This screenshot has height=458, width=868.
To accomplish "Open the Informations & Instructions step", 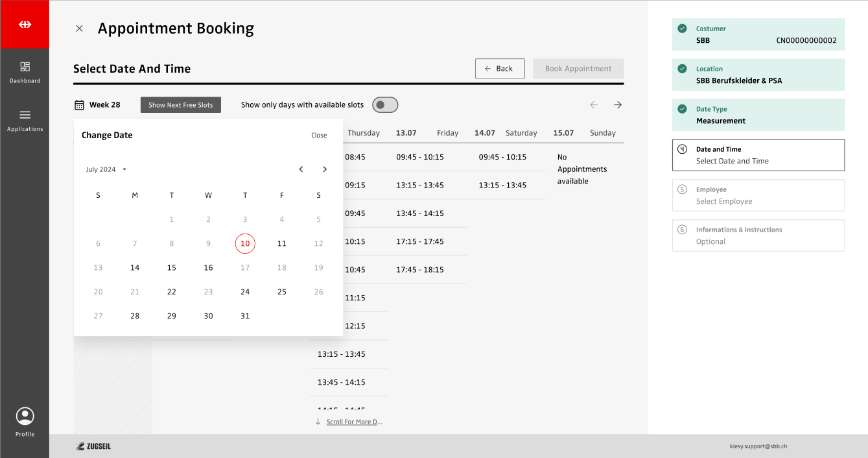I will pyautogui.click(x=758, y=235).
